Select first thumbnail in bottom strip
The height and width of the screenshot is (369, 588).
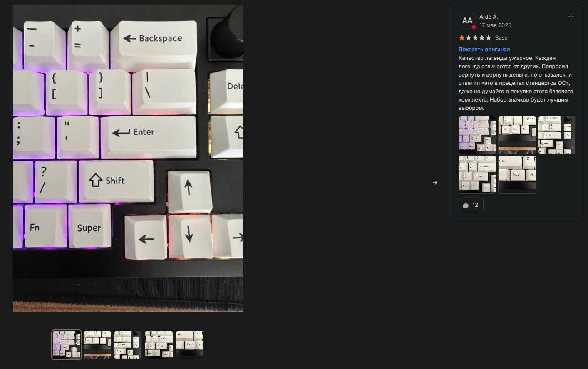pyautogui.click(x=67, y=344)
